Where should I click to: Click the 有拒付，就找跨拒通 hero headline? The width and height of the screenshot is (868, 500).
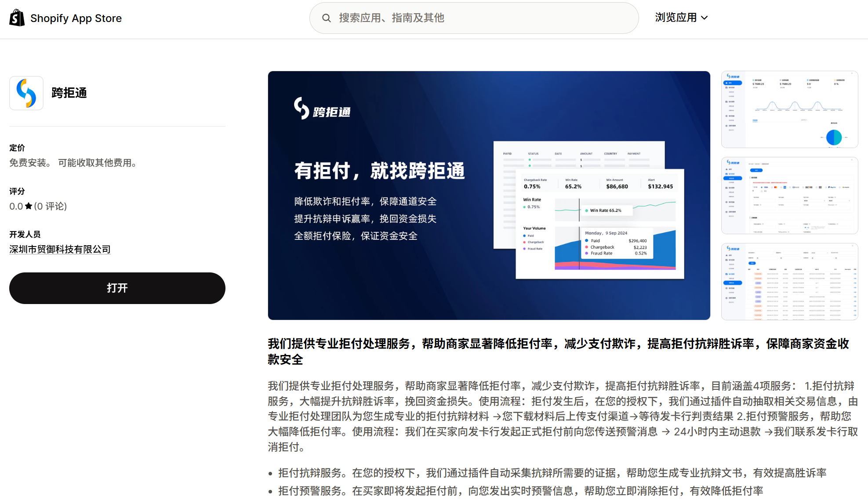click(x=379, y=170)
